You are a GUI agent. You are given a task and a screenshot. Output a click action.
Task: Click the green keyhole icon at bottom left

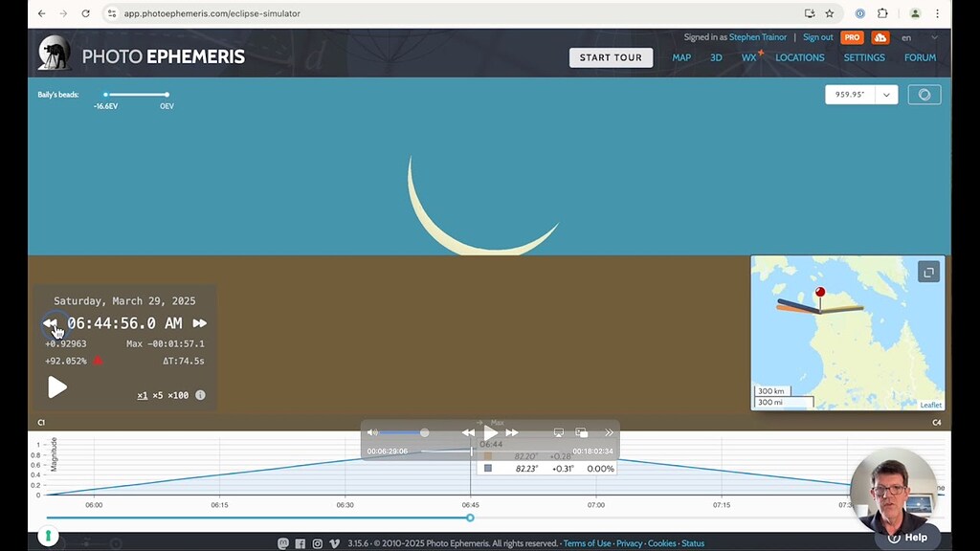click(x=48, y=536)
